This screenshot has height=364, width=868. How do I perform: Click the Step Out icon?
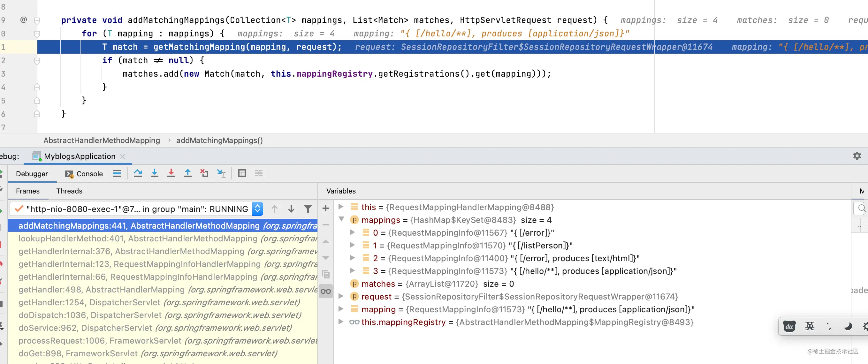[188, 173]
